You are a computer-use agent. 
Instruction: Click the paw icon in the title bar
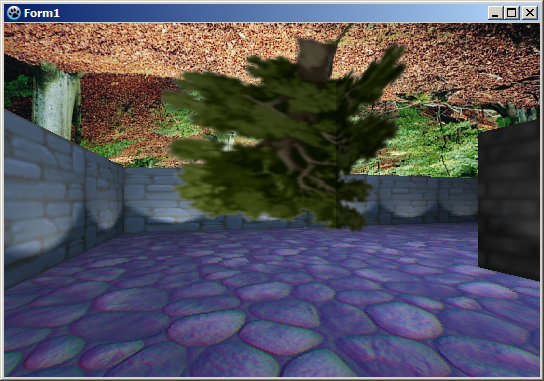14,13
